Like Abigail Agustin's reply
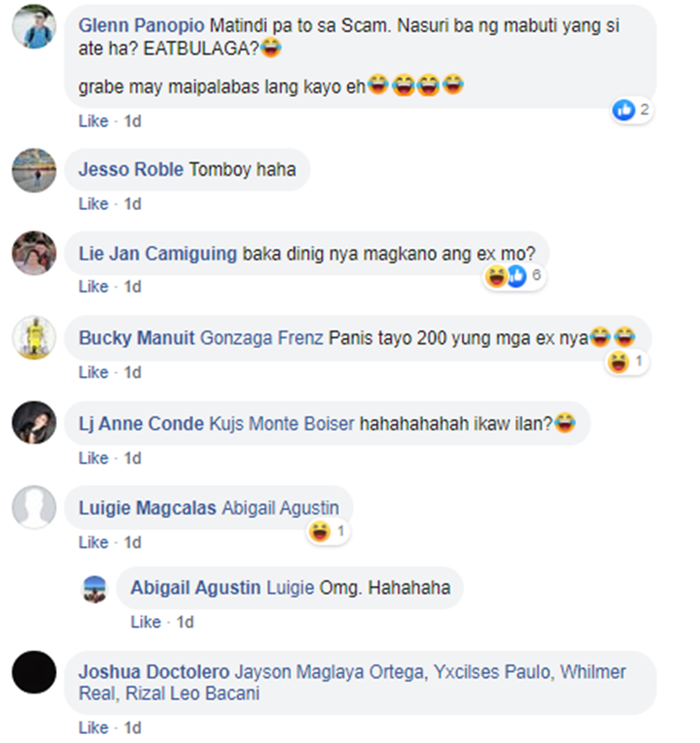The width and height of the screenshot is (700, 743). point(146,622)
